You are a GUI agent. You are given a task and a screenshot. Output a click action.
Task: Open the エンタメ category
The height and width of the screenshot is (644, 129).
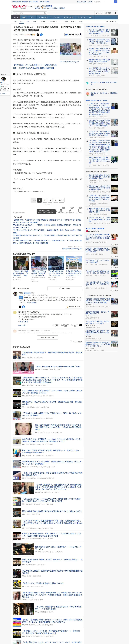42,22
